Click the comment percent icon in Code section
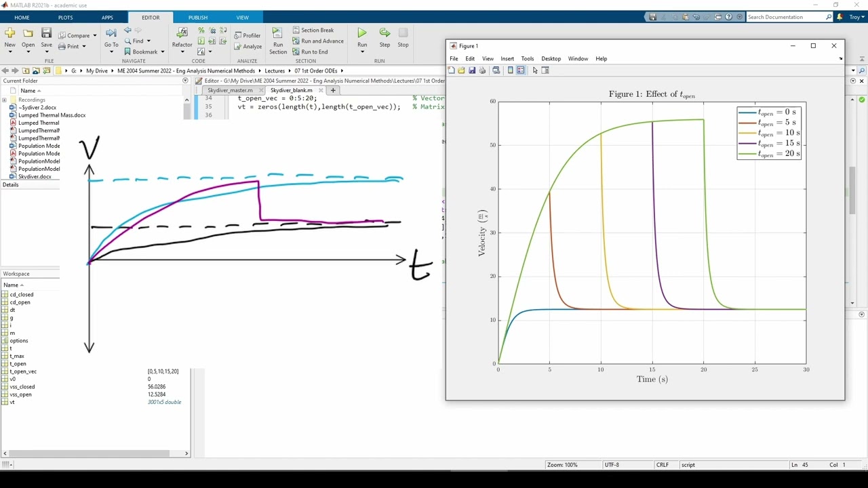This screenshot has width=868, height=488. [201, 30]
